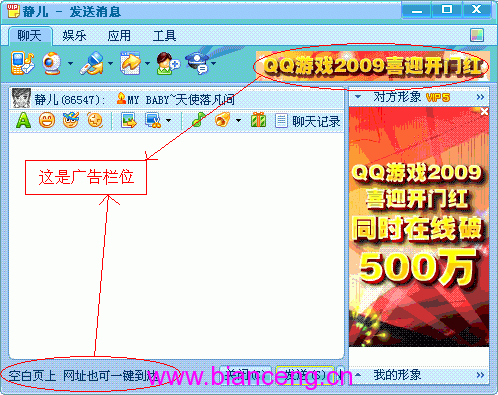498x395 pixels.
Task: Open the font settings A icon
Action: 23,120
